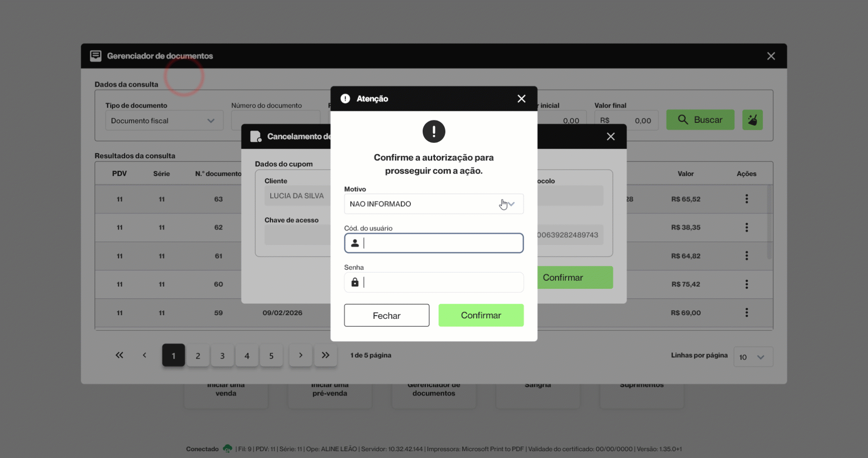The width and height of the screenshot is (868, 458).
Task: Open actions menu for the R$ 64,82 row
Action: pyautogui.click(x=746, y=256)
